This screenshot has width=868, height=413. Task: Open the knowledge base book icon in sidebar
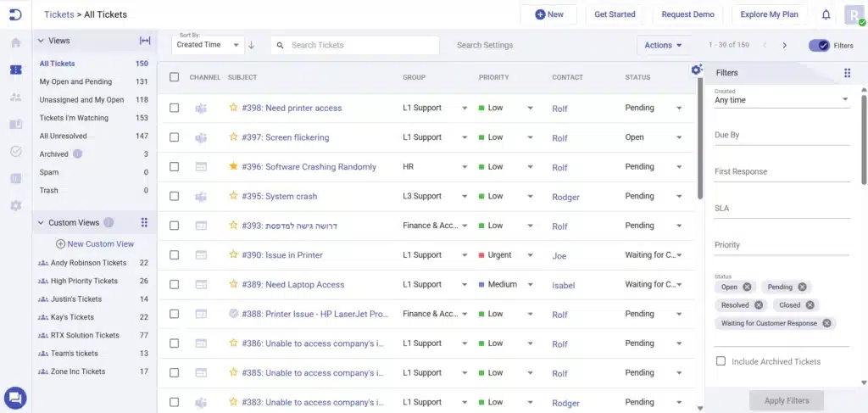pyautogui.click(x=16, y=124)
